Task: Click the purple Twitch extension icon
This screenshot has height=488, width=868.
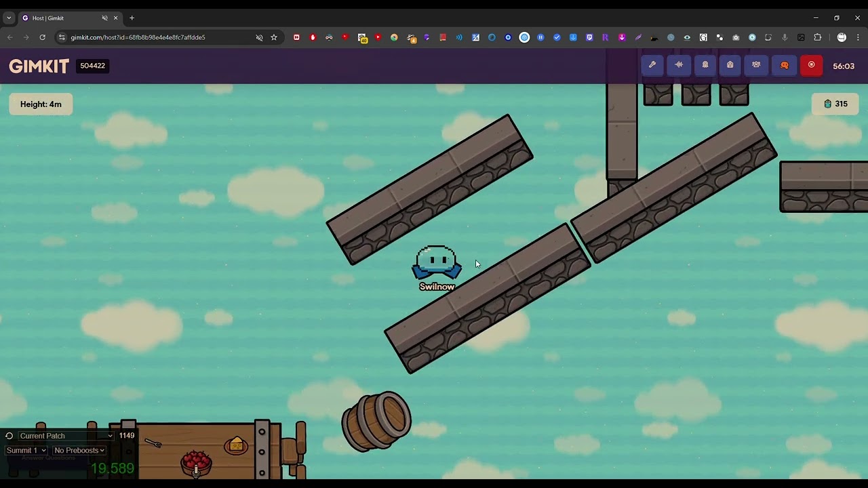Action: pyautogui.click(x=589, y=37)
